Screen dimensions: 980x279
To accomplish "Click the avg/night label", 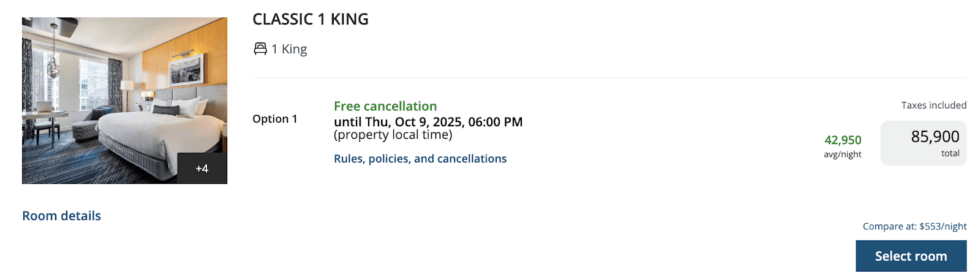I will [x=843, y=155].
